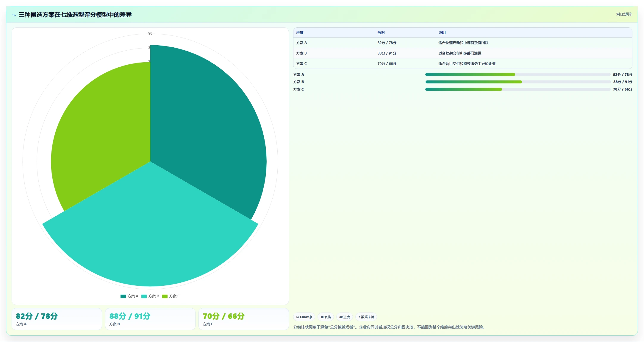
Task: Select the 方案 C table row cell
Action: click(301, 64)
